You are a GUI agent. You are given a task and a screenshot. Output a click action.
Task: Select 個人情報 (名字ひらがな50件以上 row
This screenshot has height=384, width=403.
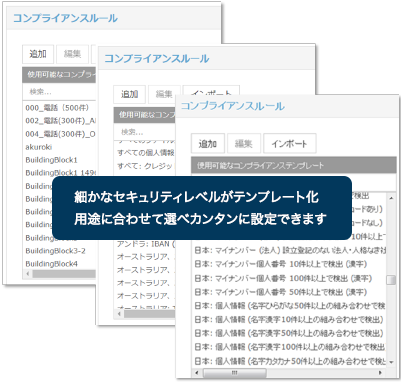point(290,306)
